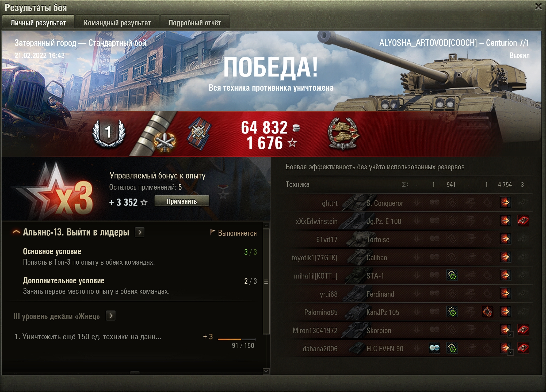Click the green assist icon in STA-1 row
Screen dimensions: 546x392
[x=452, y=275]
